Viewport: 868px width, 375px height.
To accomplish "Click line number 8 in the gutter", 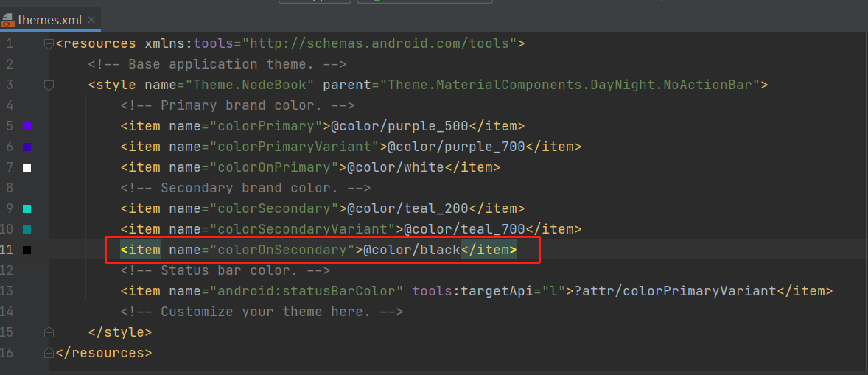I will pyautogui.click(x=9, y=188).
